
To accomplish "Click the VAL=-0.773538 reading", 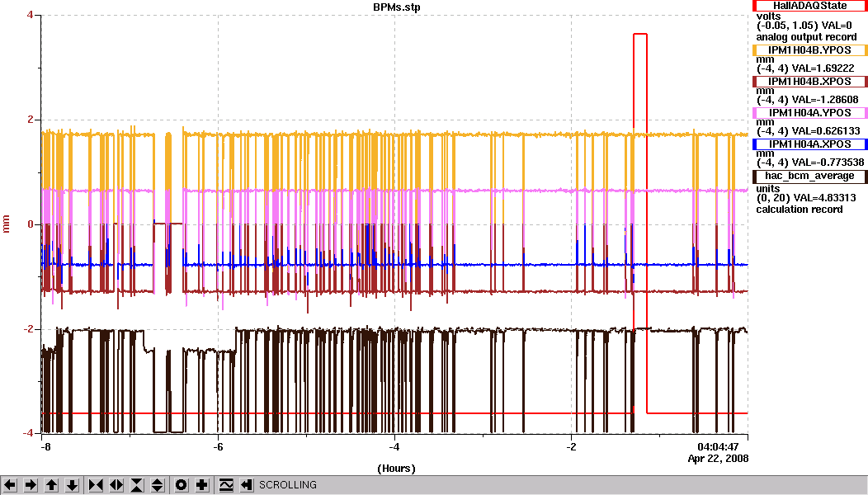I will pos(828,163).
